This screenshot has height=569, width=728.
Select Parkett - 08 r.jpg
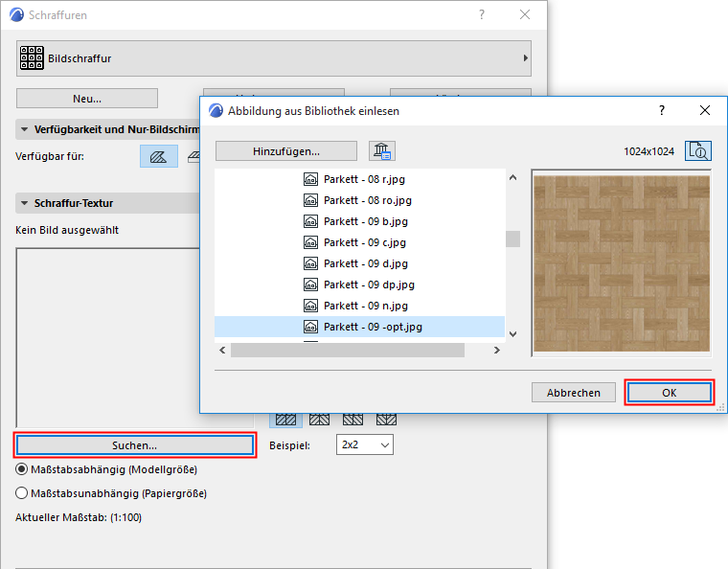click(360, 179)
